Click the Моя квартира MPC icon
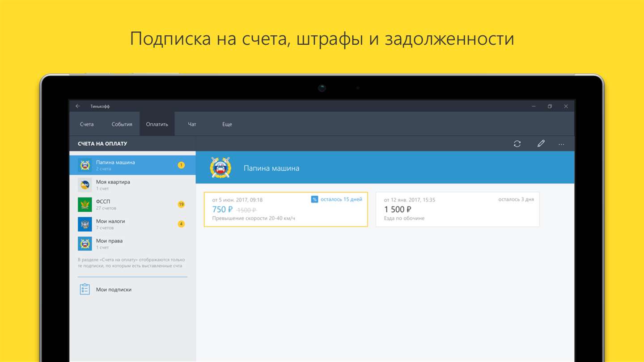Image resolution: width=644 pixels, height=362 pixels. (x=85, y=185)
